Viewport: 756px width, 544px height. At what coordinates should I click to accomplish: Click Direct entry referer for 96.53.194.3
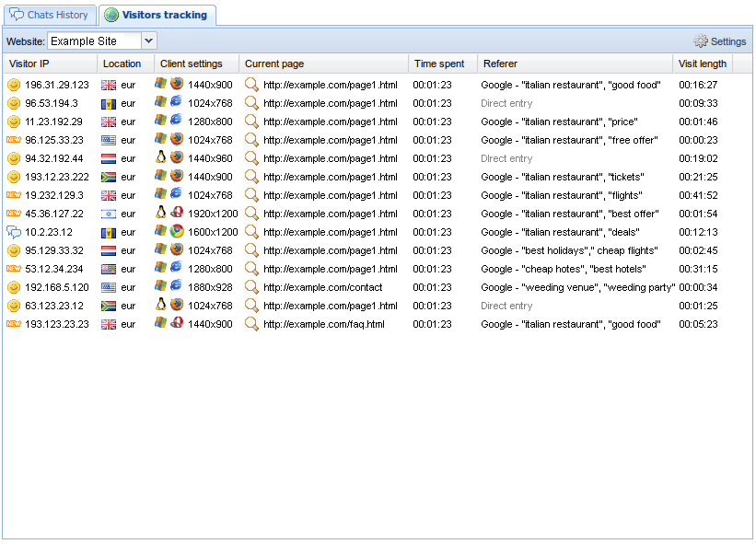point(506,103)
